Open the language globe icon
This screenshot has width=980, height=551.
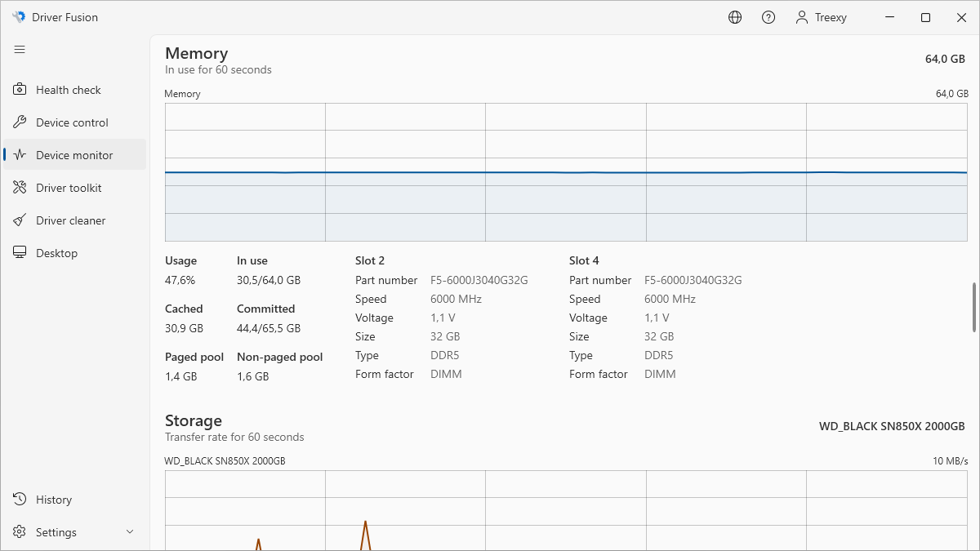tap(735, 17)
